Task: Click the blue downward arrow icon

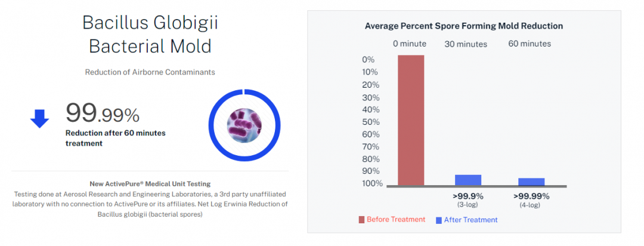Action: 39,119
